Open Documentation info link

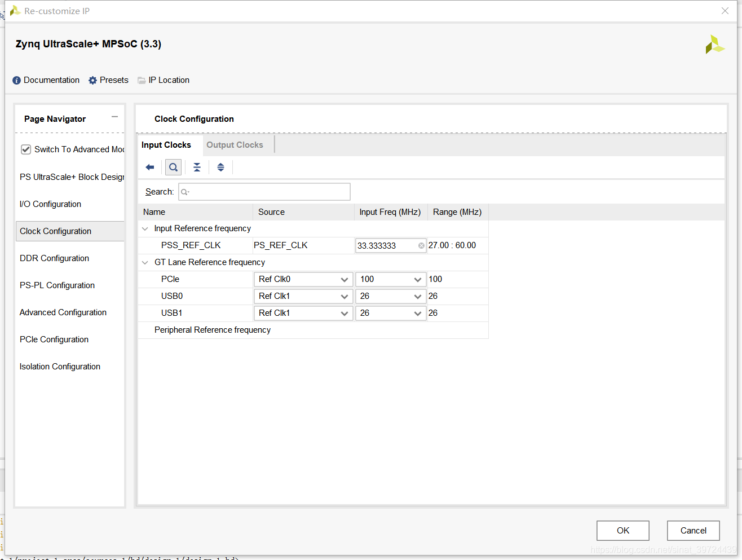(x=46, y=80)
